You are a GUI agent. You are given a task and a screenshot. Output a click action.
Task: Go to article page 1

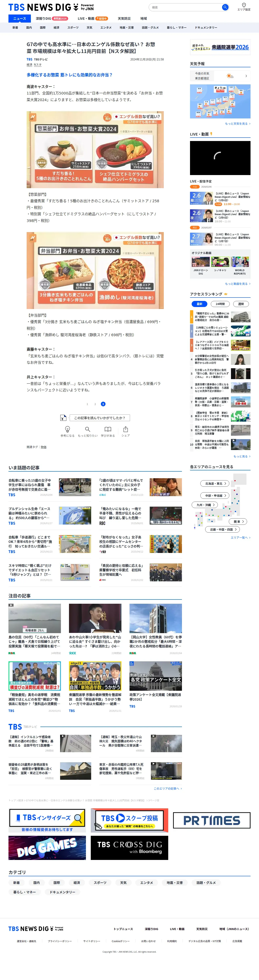tap(87, 404)
